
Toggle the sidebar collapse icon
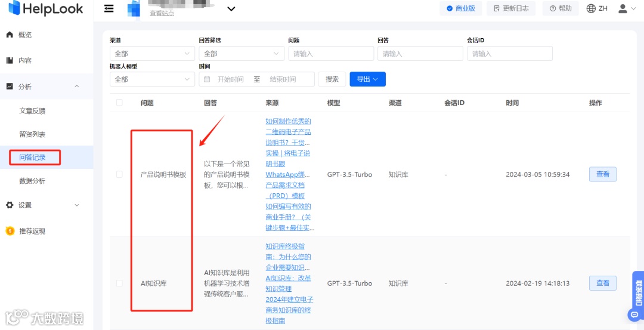(x=109, y=8)
